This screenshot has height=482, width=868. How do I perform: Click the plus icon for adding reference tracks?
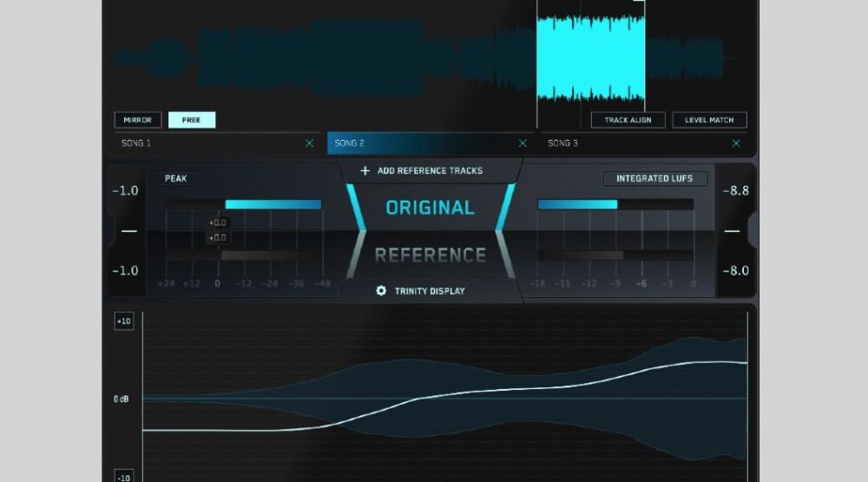pos(365,170)
